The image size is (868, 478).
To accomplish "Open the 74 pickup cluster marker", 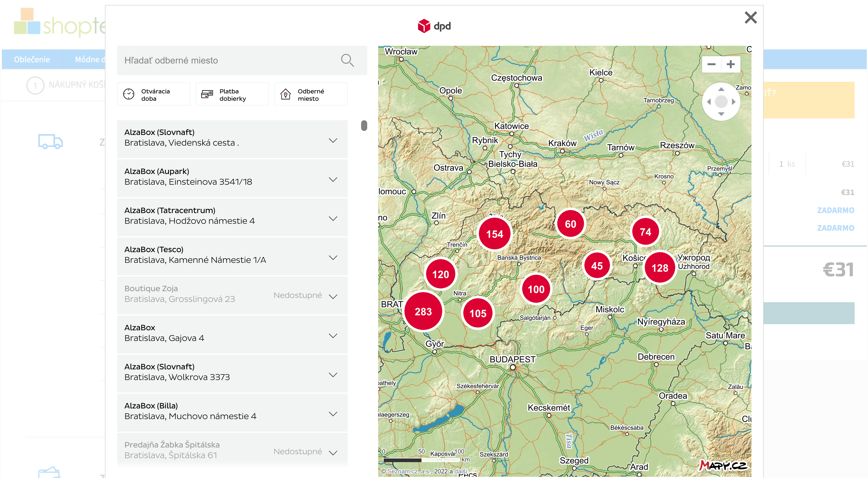I will (x=645, y=232).
